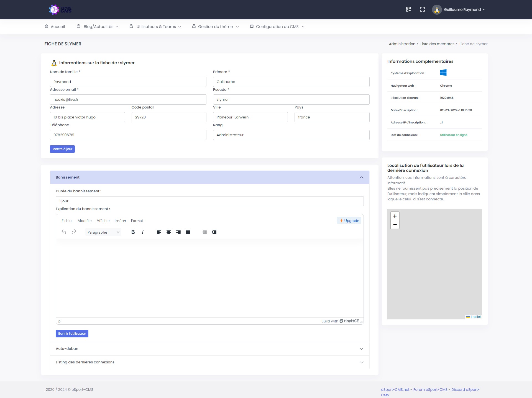Click the penguin icon beside fiche title
Viewport: 532px width, 398px height.
pos(54,63)
